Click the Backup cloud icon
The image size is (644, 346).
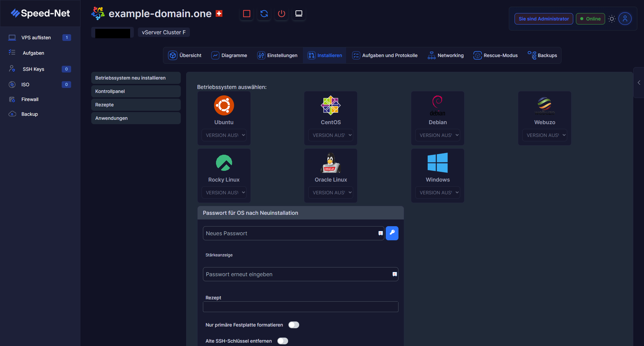pos(12,114)
